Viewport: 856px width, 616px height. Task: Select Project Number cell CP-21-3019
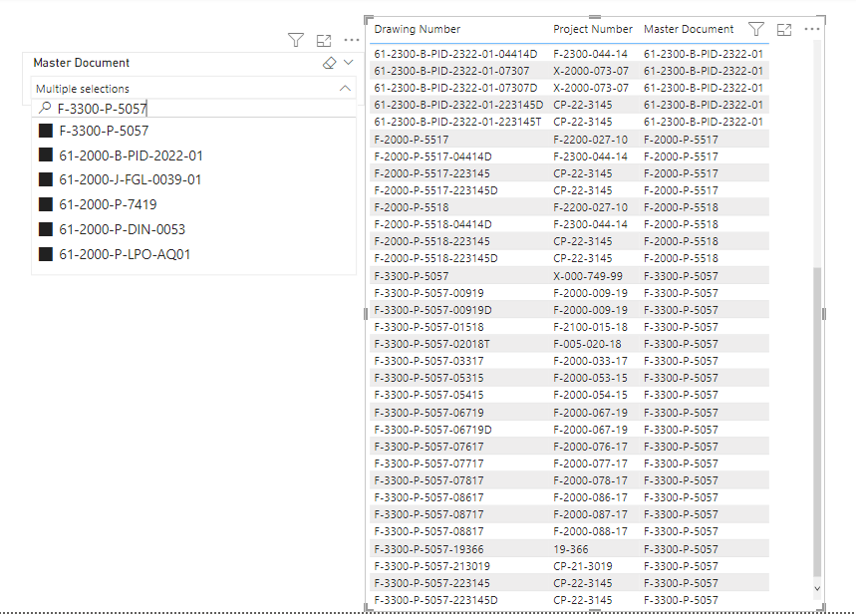(x=583, y=566)
